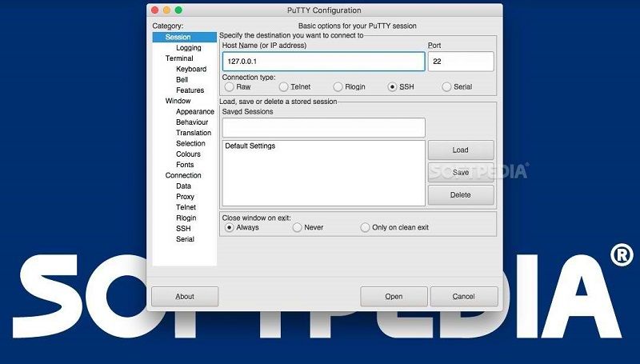
Task: Click the Host Name input field
Action: 323,62
